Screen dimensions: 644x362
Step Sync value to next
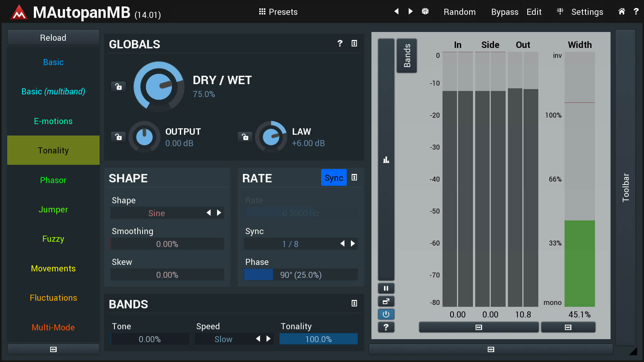coord(353,244)
